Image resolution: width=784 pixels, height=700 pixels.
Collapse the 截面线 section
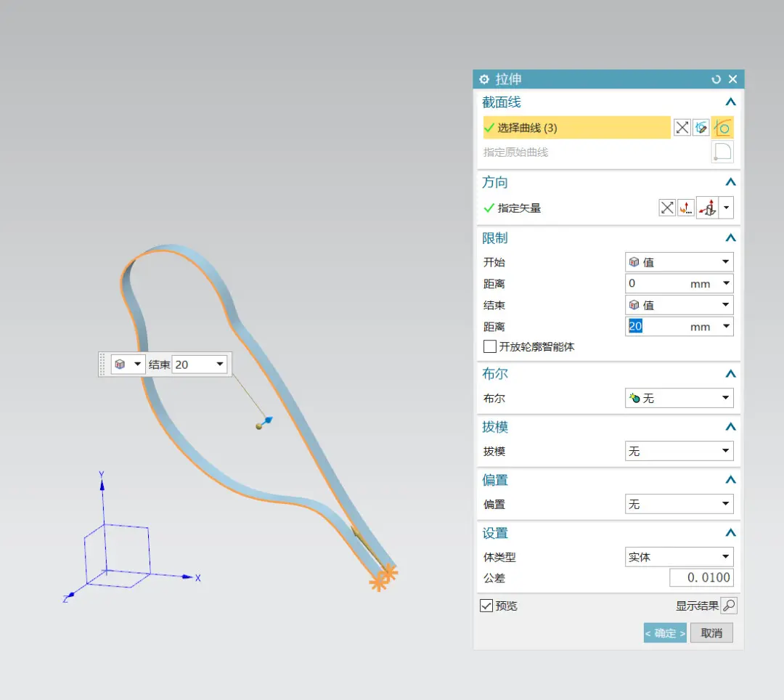[x=730, y=102]
